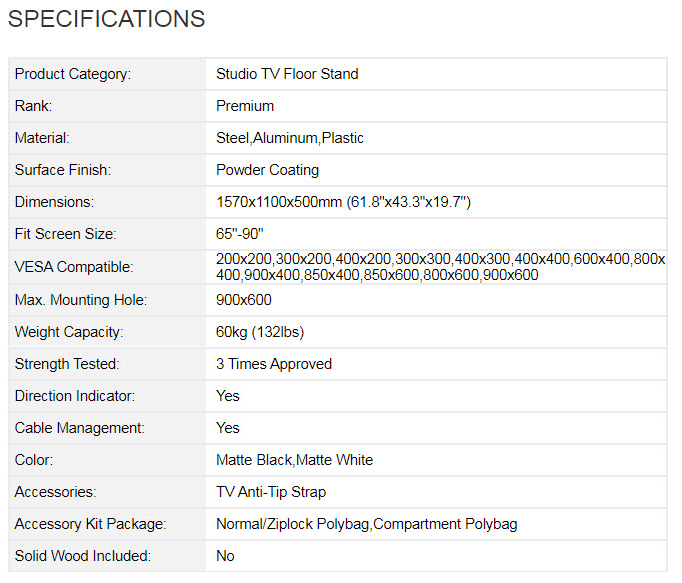Click the Steel,Aluminum,Plastic material value

290,138
